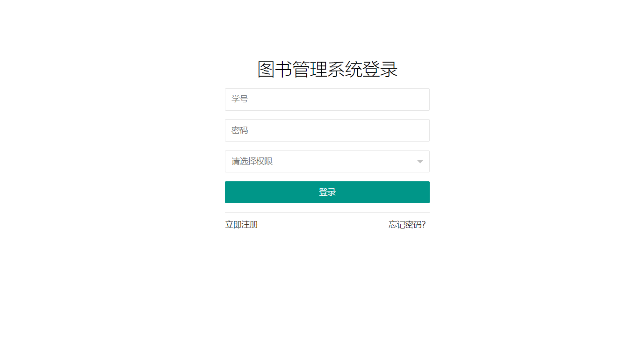This screenshot has width=642, height=364.
Task: Expand the 请选择权限 permission dropdown
Action: click(327, 161)
